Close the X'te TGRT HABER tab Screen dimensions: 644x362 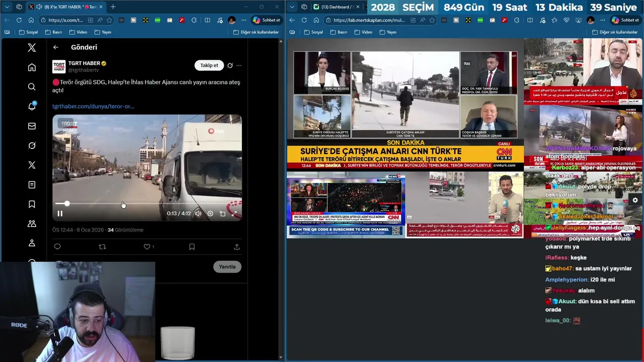[x=101, y=7]
